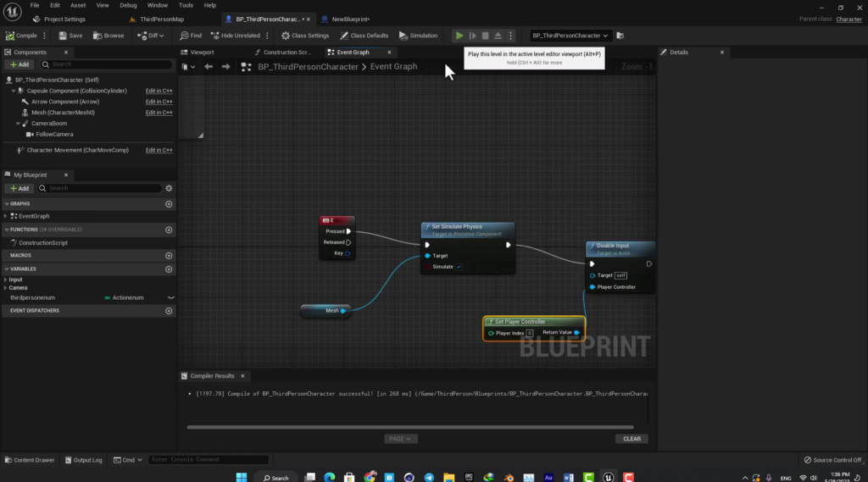This screenshot has height=482, width=868.
Task: Navigate forward in graph history
Action: (x=225, y=66)
